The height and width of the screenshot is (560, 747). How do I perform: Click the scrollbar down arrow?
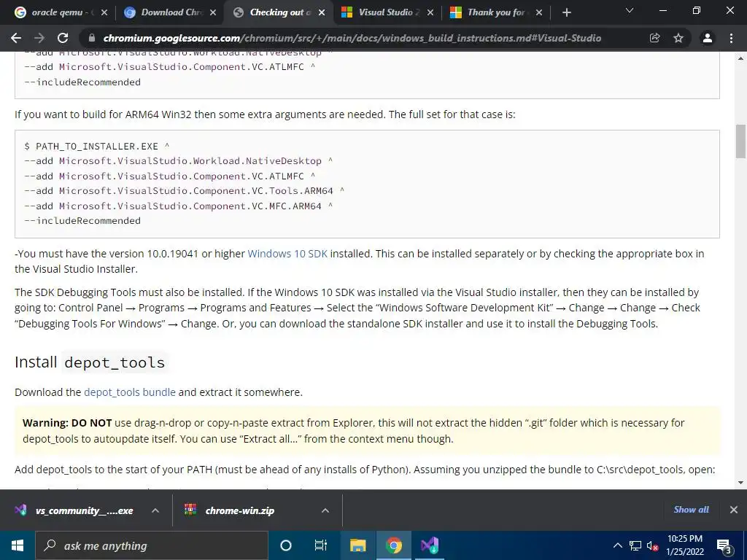(x=740, y=483)
